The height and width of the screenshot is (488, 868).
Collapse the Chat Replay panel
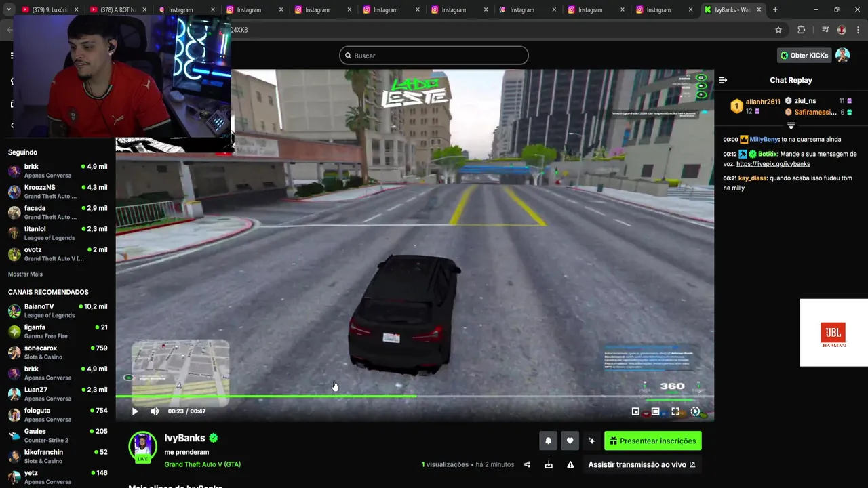pyautogui.click(x=723, y=80)
